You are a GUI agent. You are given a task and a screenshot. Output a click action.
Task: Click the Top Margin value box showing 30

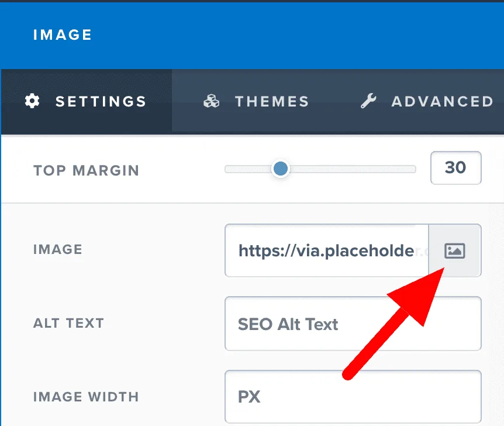point(456,168)
